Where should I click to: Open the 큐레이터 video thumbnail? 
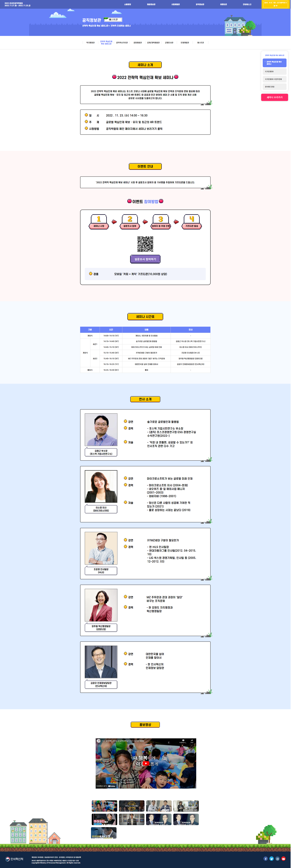coord(104,819)
